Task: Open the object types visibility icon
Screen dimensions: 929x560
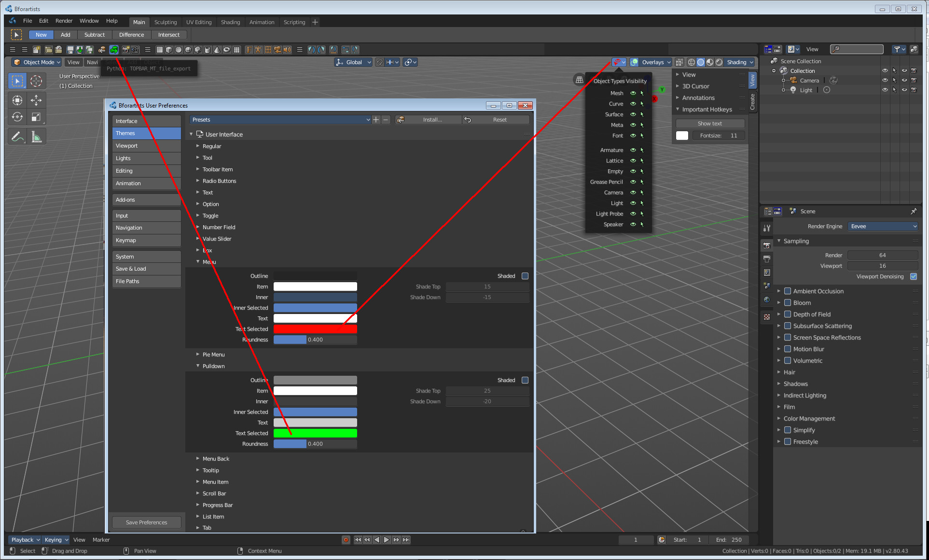Action: pyautogui.click(x=619, y=62)
